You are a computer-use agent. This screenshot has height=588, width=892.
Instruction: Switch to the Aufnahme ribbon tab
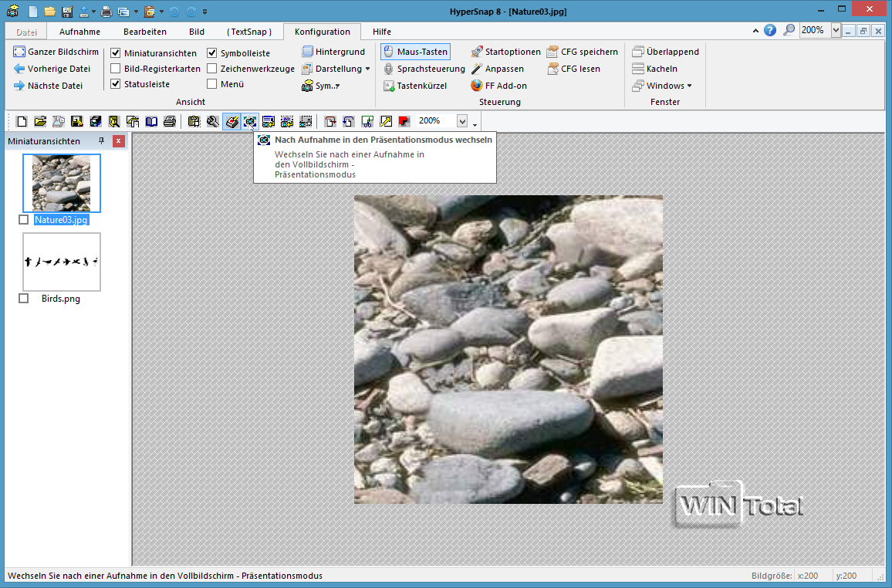pyautogui.click(x=79, y=32)
